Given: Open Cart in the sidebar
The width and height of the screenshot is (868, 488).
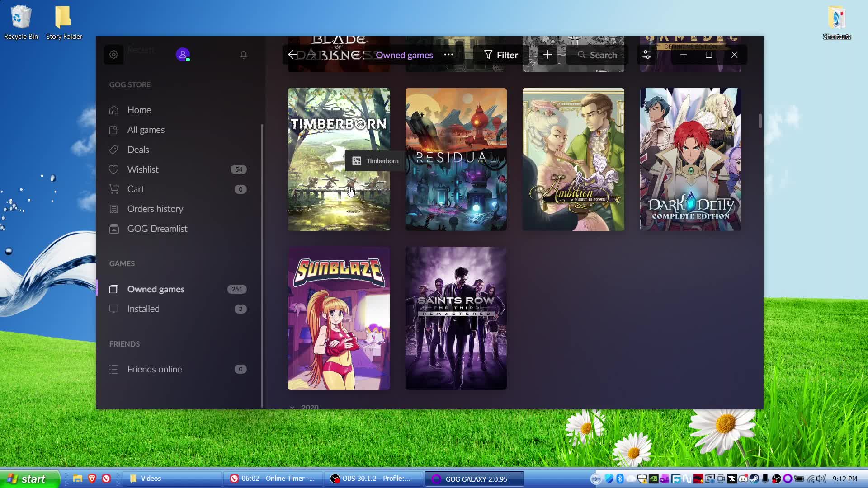Looking at the screenshot, I should 136,189.
